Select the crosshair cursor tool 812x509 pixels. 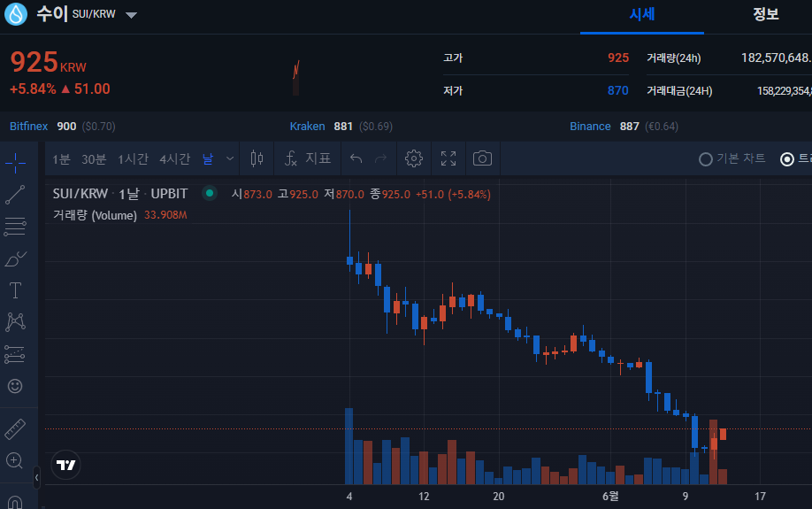click(x=16, y=163)
